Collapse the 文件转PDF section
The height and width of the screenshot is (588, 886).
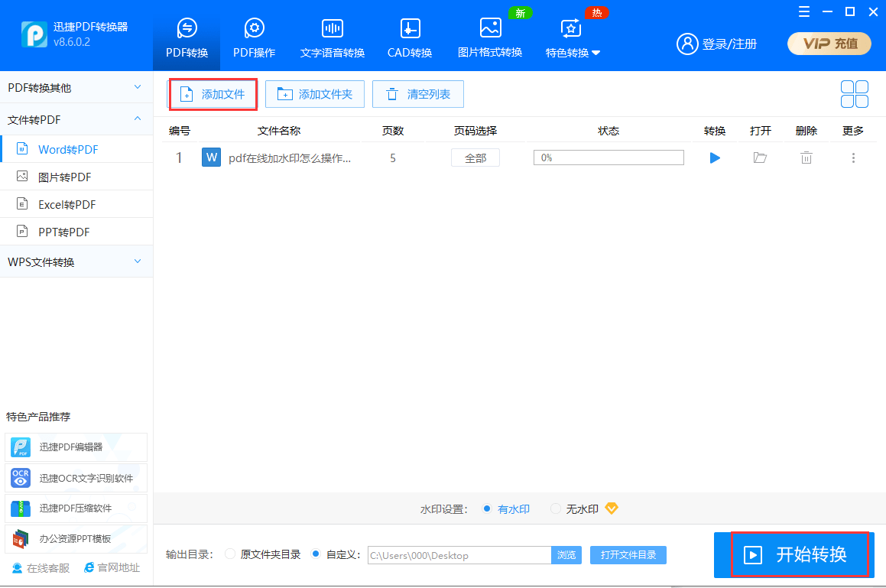pyautogui.click(x=76, y=120)
